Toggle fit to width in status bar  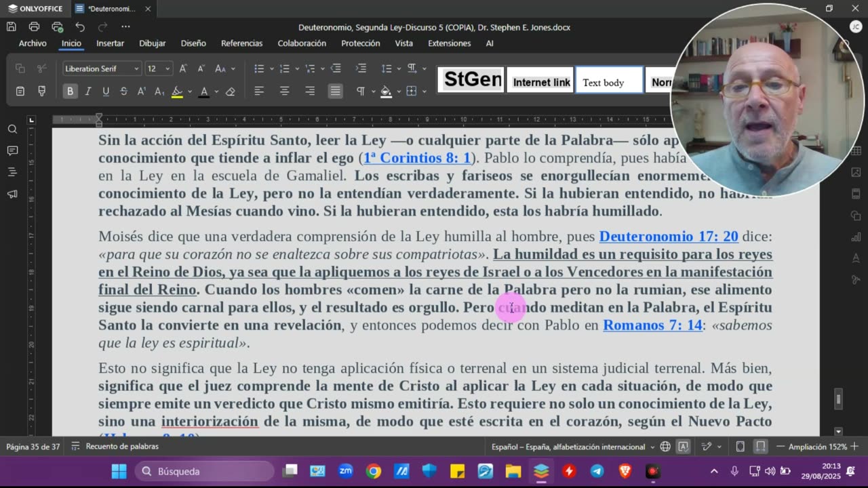(761, 447)
